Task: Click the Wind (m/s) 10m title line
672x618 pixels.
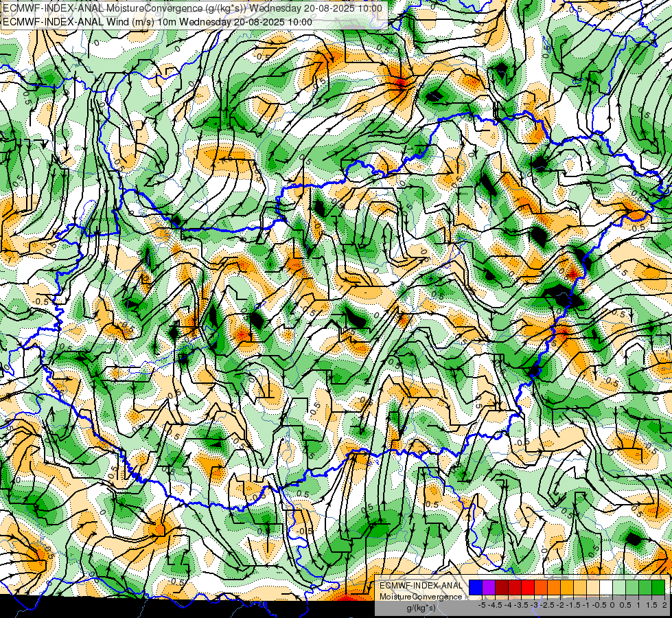Action: (x=157, y=21)
